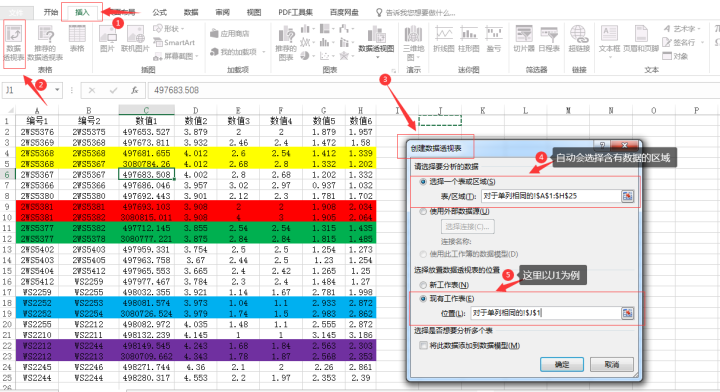Screen dimensions: 720x392
Task: Click the confirm checkmark in formula bar
Action: 113,90
